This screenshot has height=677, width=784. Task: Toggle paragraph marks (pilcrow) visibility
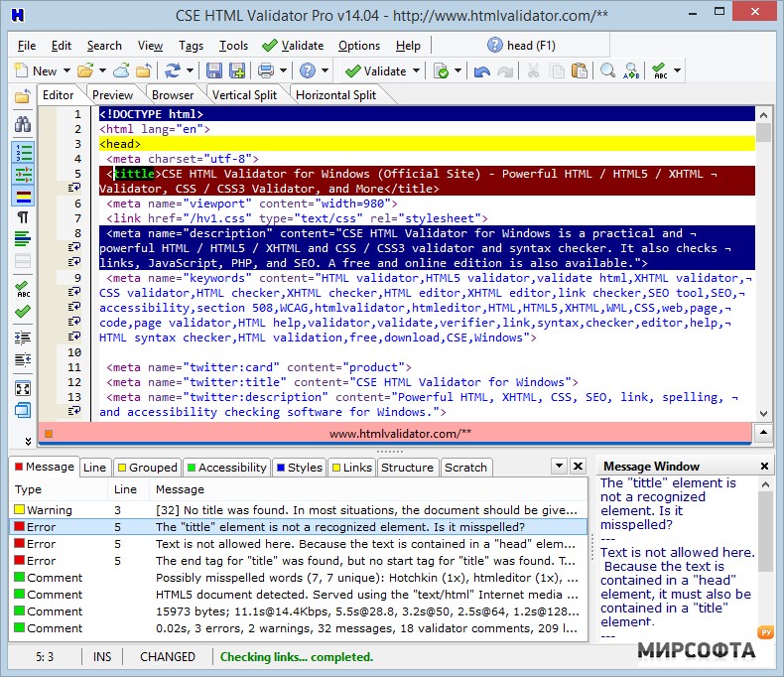click(22, 216)
